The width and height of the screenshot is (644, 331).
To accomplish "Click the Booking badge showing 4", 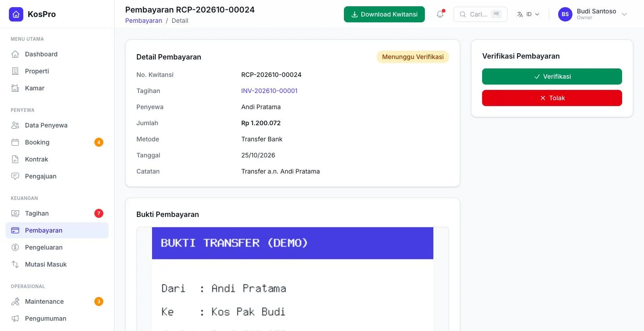I will pos(99,142).
